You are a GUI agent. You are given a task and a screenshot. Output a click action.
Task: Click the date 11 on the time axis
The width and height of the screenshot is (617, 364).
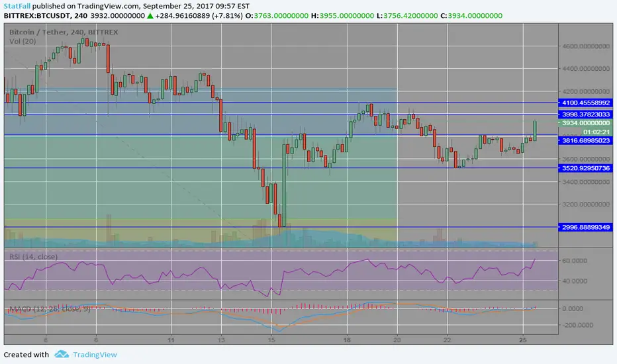pos(171,340)
